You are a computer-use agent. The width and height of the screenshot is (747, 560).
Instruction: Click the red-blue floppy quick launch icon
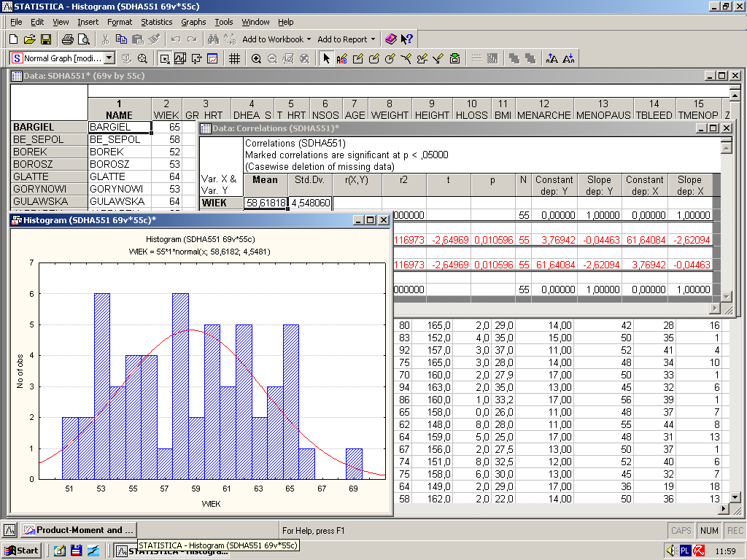[76, 551]
